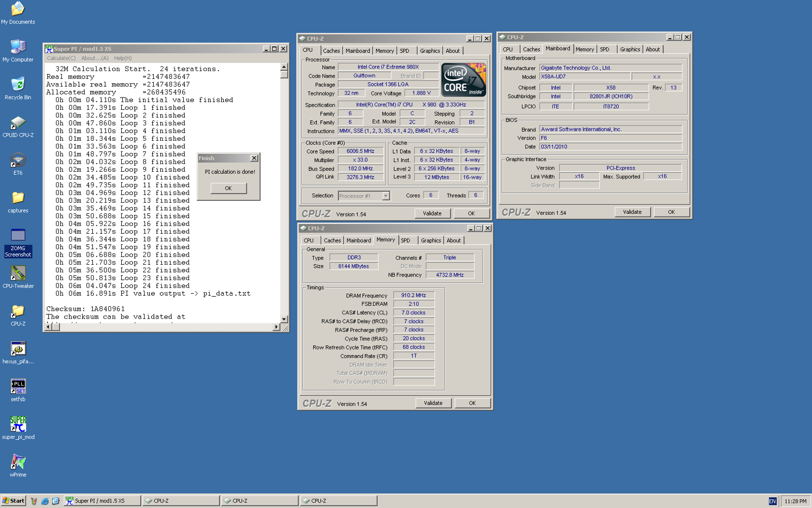Click OK in CPU tab window
The height and width of the screenshot is (508, 812).
pyautogui.click(x=471, y=213)
